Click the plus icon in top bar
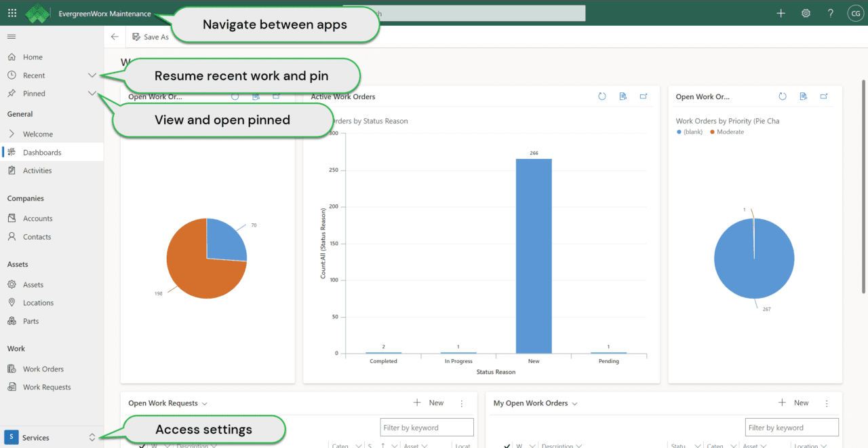Screen dimensions: 868x448 781,13
